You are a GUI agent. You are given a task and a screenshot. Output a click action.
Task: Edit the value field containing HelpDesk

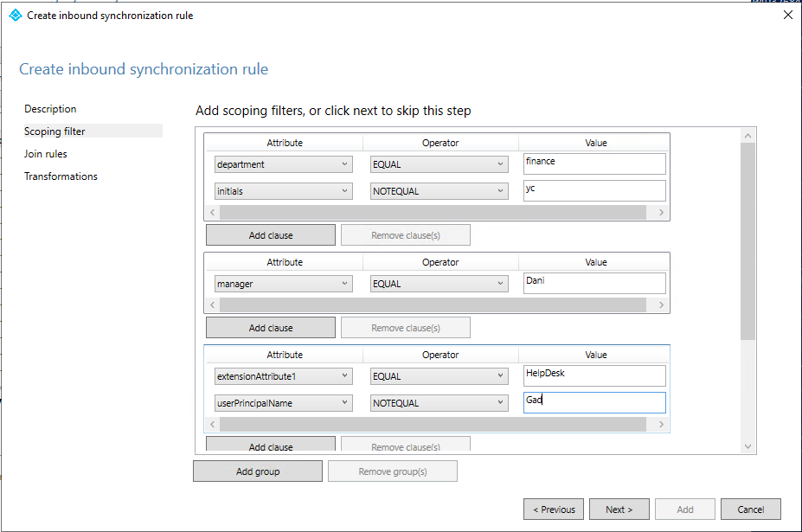pos(594,375)
